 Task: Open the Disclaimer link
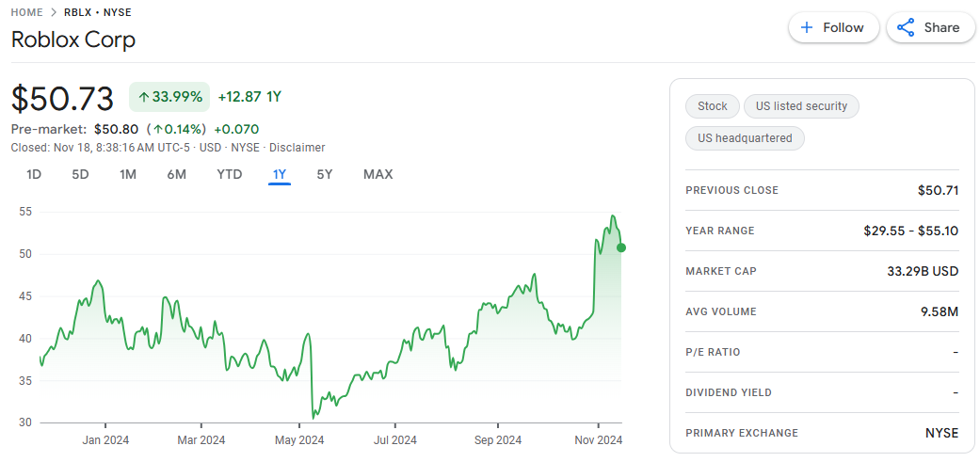297,148
